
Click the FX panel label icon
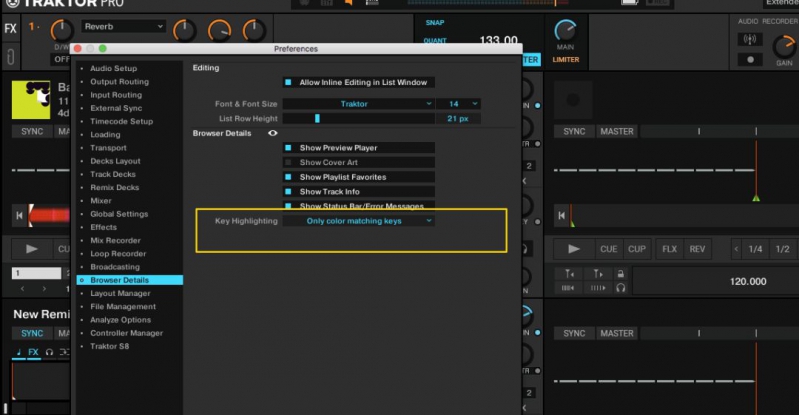pos(10,28)
